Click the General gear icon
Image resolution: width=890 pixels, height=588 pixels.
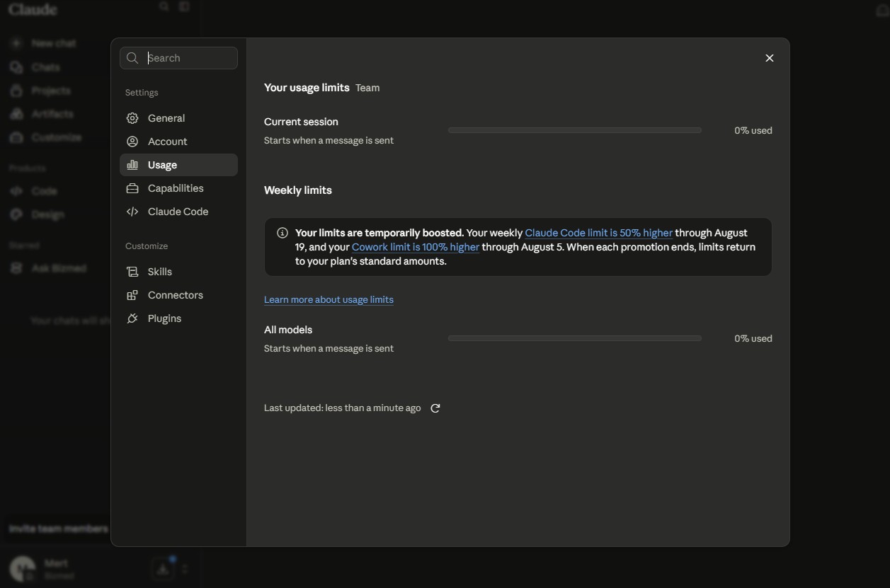[132, 118]
